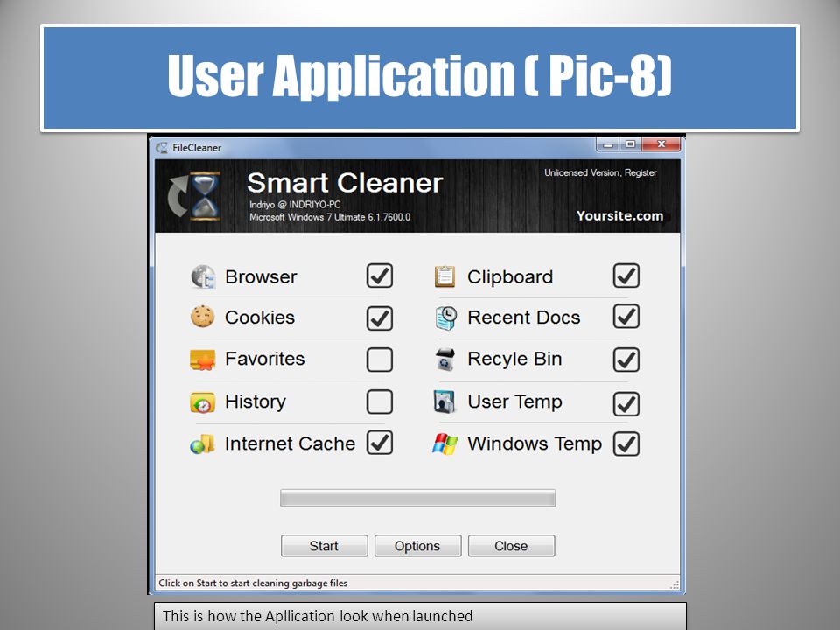Uncheck the Recyle Bin checkbox
Viewport: 840px width, 630px height.
click(626, 360)
